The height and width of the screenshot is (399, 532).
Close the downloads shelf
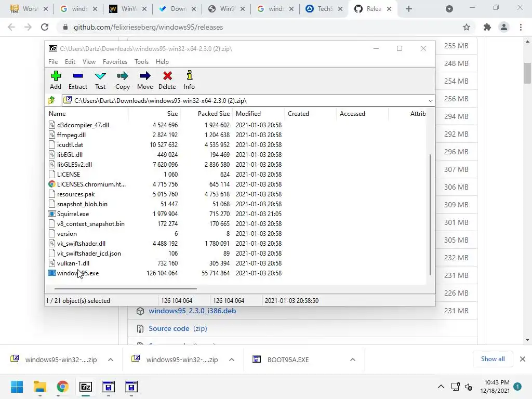523,359
